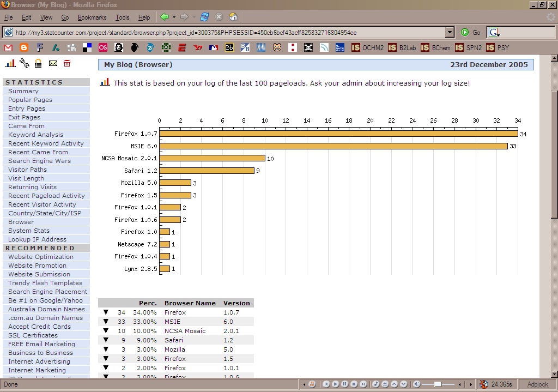
Task: Open the Yahoo bookmark icon
Action: (198, 47)
